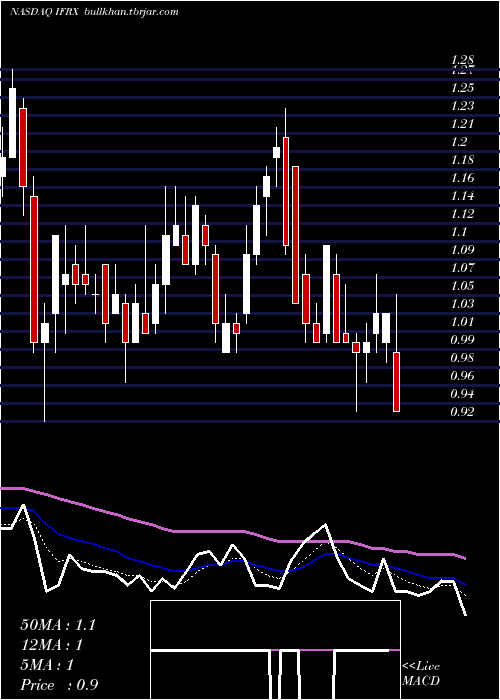The image size is (500, 700).
Task: Click the 0.96 price axis label
Action: click(x=462, y=376)
